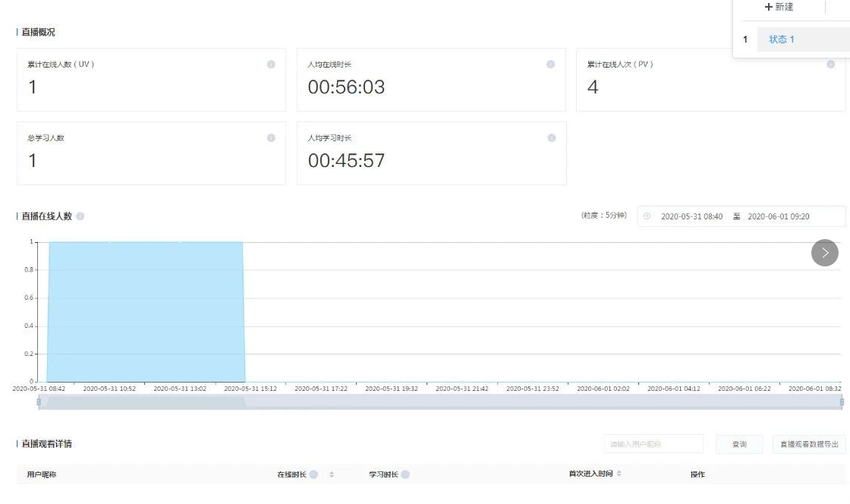Click the round next arrow button on chart
This screenshot has width=850, height=504.
(x=825, y=253)
